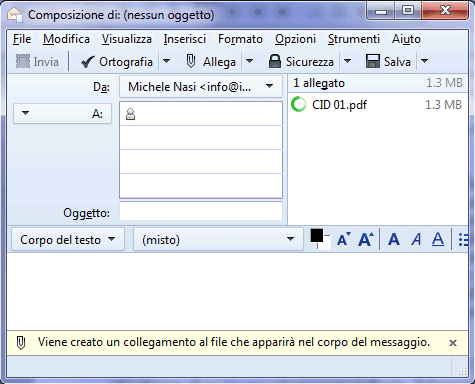Click inside the message body area
This screenshot has height=384, width=475.
237,292
